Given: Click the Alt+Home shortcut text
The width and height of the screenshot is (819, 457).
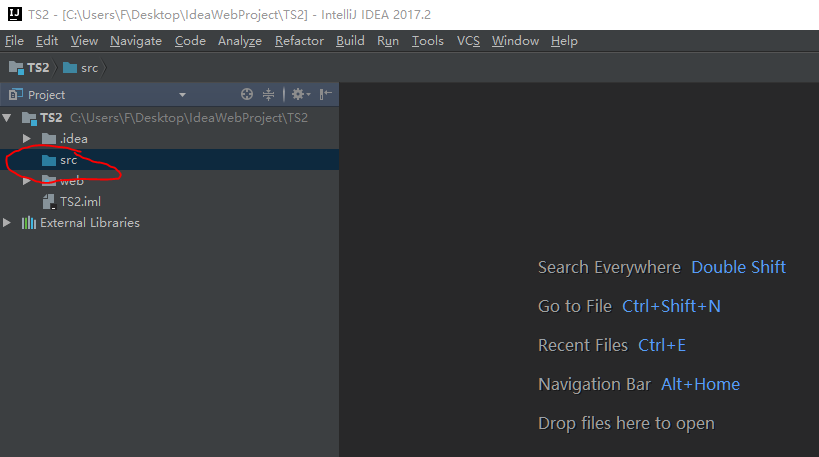Looking at the screenshot, I should (700, 384).
